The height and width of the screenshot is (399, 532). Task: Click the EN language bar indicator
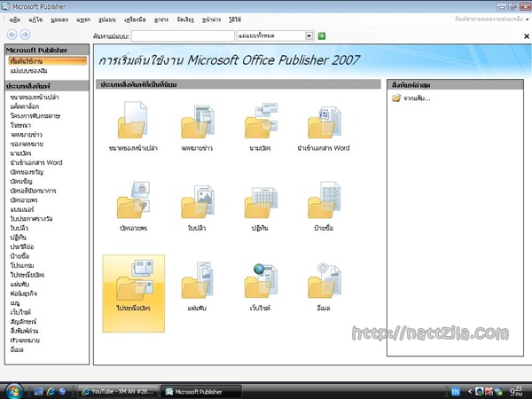[456, 392]
